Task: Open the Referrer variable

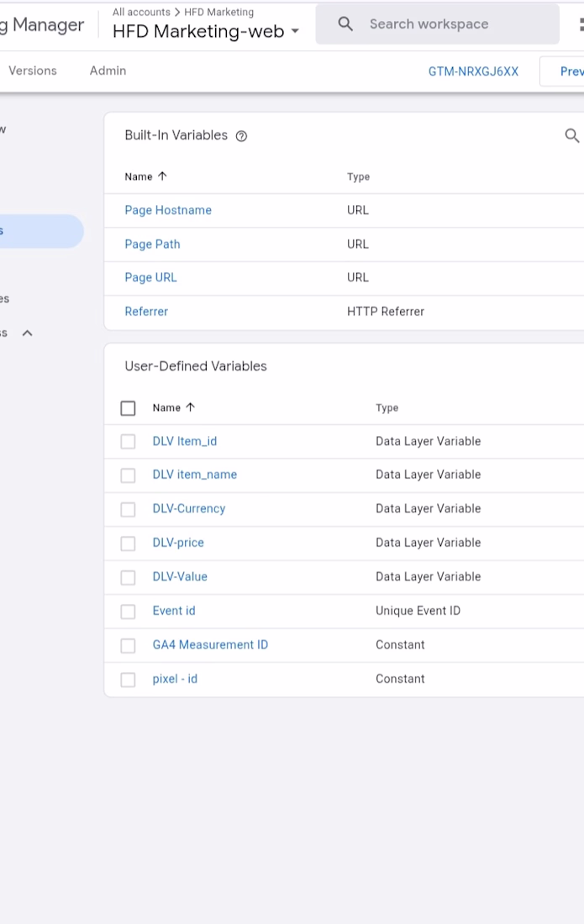Action: 146,311
